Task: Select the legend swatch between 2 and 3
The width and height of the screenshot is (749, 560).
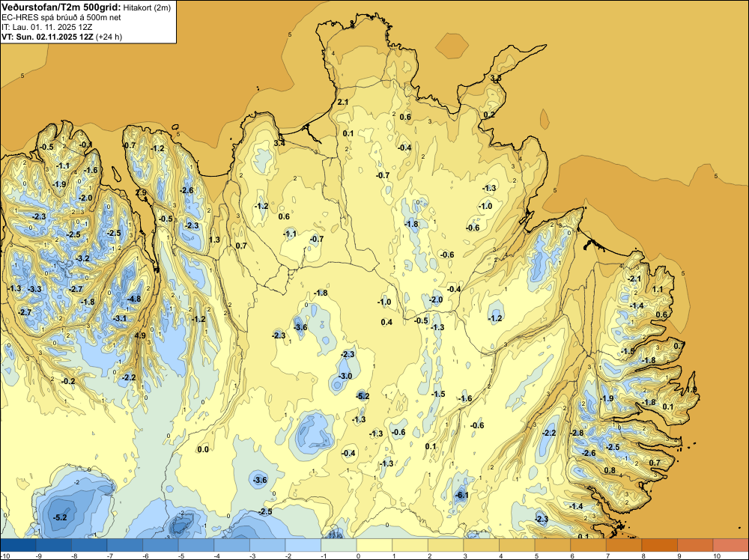Action: [446, 545]
